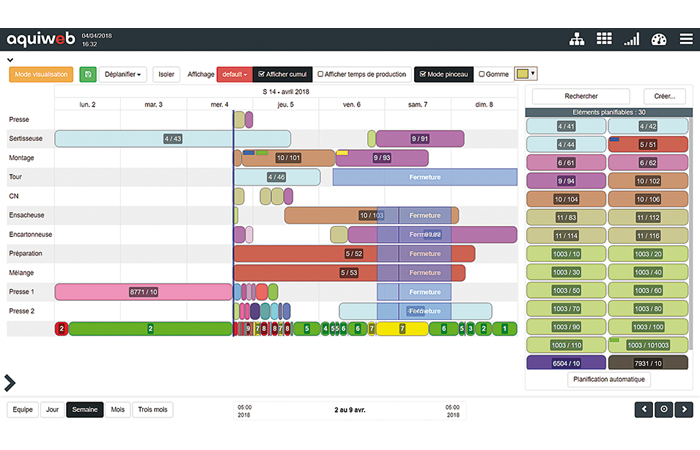The height and width of the screenshot is (450, 700).
Task: Open the Déplanifier dropdown
Action: click(x=123, y=74)
